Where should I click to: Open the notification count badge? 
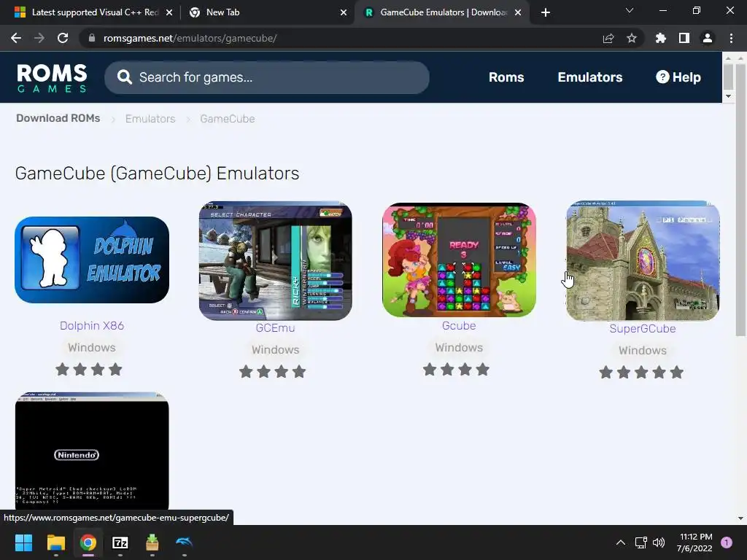coord(727,542)
